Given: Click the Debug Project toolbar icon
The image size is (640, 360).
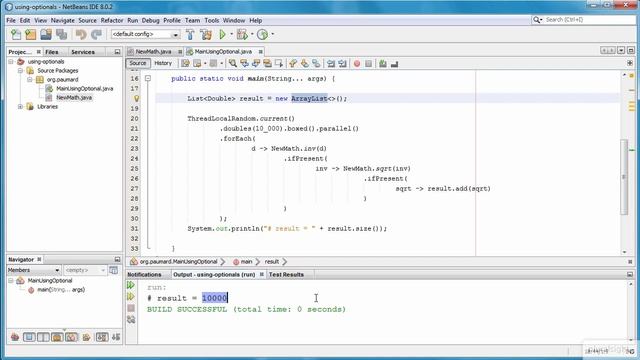Looking at the screenshot, I should pyautogui.click(x=242, y=35).
